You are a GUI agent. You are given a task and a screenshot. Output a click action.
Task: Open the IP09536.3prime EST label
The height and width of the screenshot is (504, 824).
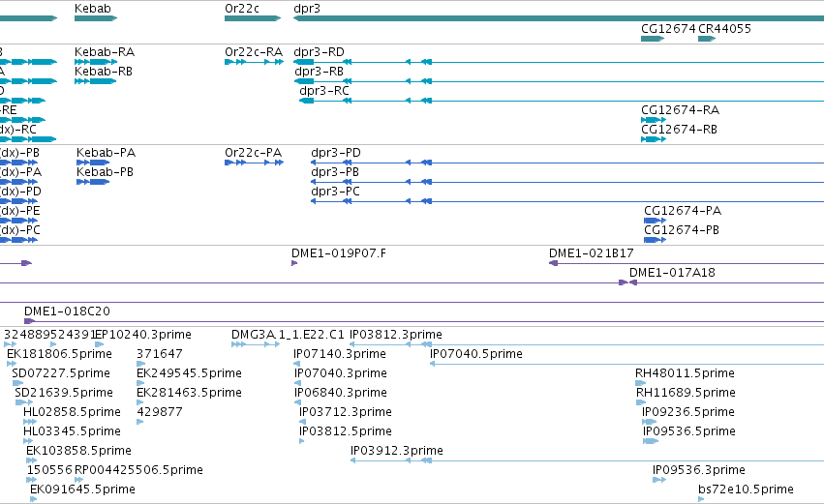coord(699,471)
